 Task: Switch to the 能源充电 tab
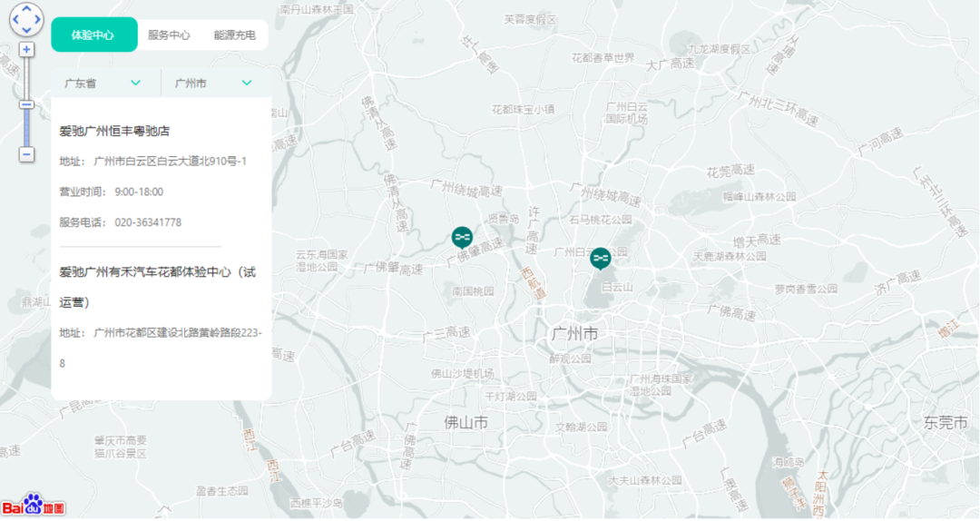(234, 35)
